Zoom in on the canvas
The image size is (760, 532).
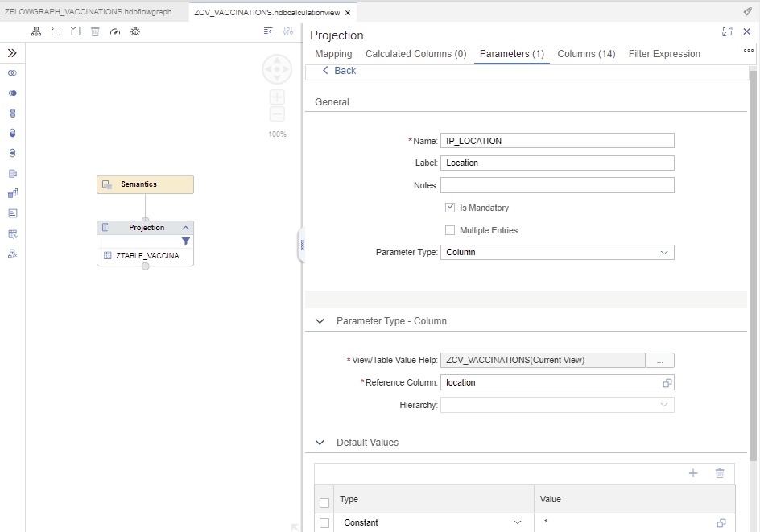click(277, 97)
